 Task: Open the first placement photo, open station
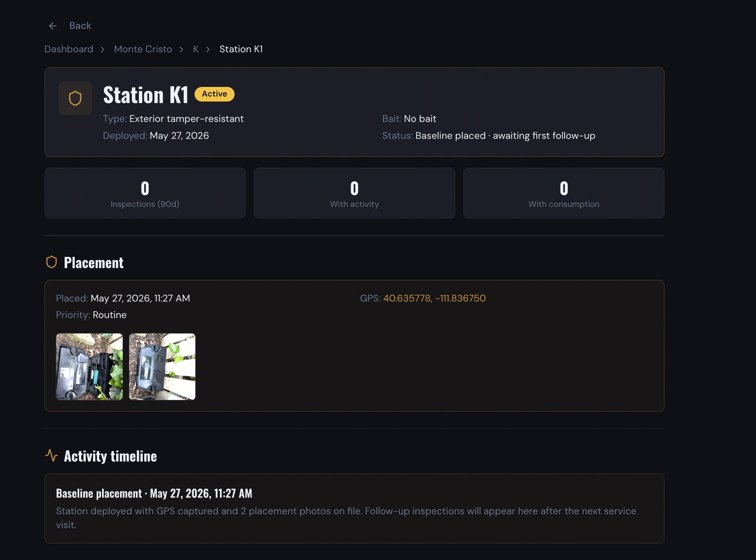tap(89, 366)
